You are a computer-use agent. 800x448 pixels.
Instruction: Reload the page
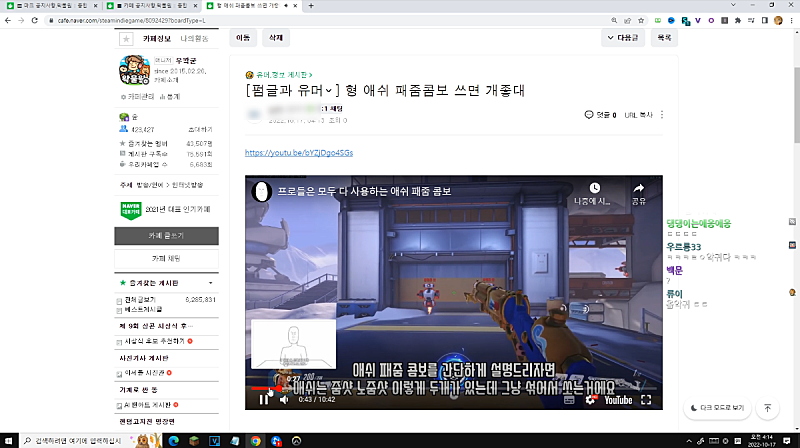point(34,20)
